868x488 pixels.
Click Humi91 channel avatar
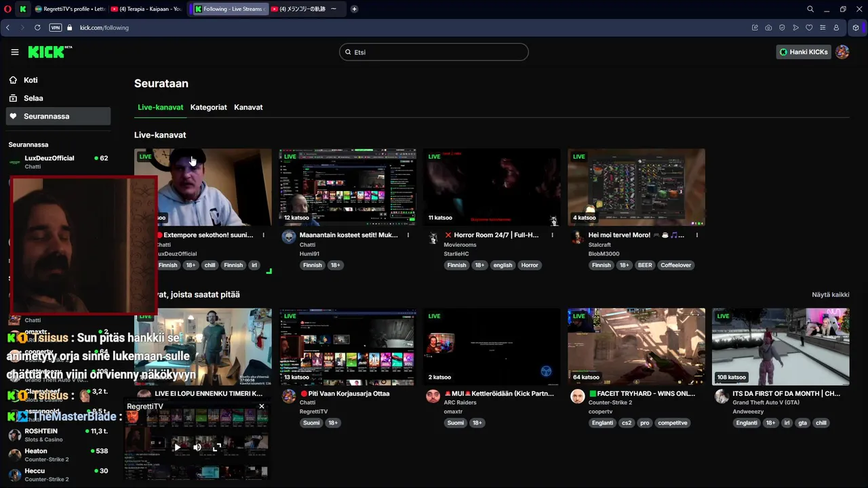click(289, 237)
